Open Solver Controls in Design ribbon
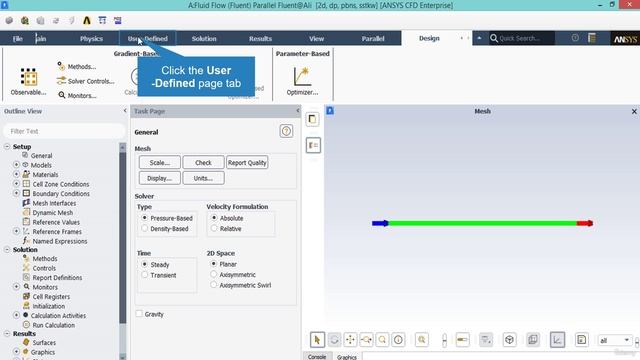640x360 pixels. pos(86,81)
